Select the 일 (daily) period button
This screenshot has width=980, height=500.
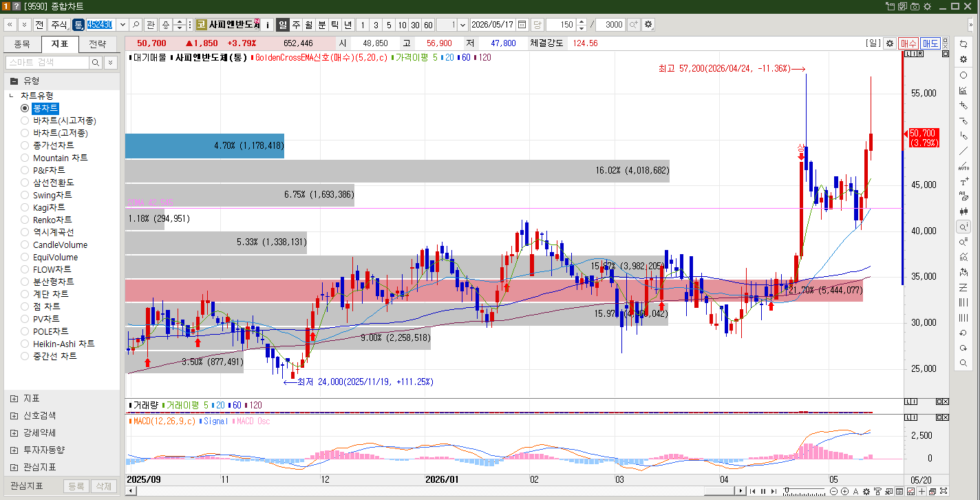(x=283, y=24)
